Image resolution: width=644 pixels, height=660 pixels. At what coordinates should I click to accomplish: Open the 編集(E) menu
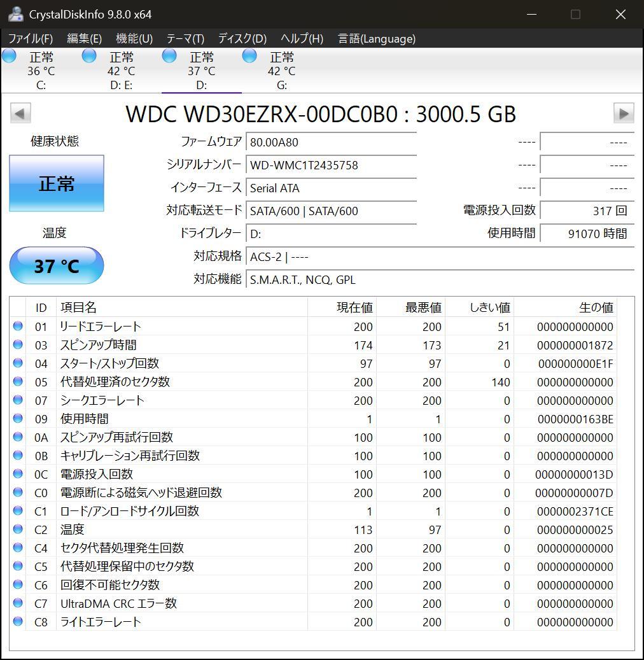[85, 39]
